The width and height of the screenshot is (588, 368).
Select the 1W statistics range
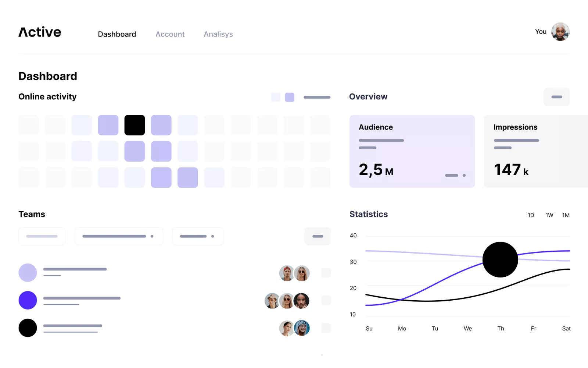tap(549, 215)
